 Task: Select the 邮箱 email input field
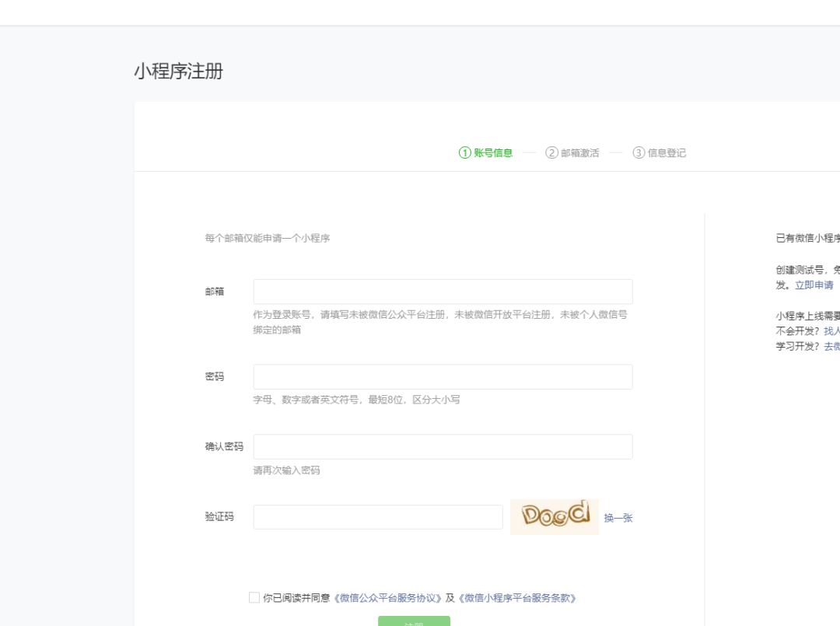tap(443, 292)
